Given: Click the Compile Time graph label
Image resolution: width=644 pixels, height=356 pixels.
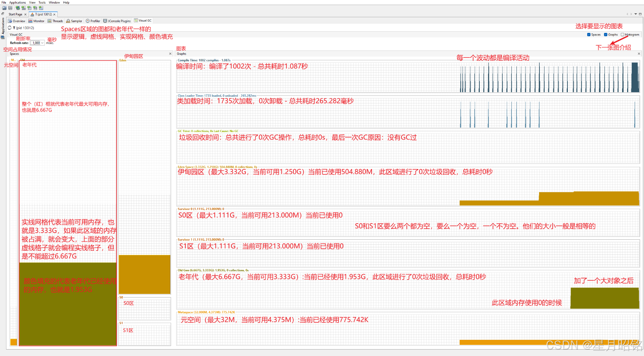Looking at the screenshot, I should point(204,60).
